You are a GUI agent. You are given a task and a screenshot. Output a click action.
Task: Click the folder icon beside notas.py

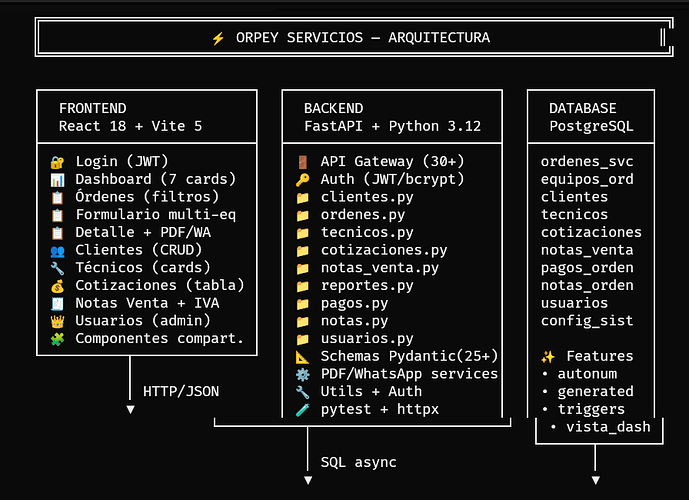pos(302,322)
